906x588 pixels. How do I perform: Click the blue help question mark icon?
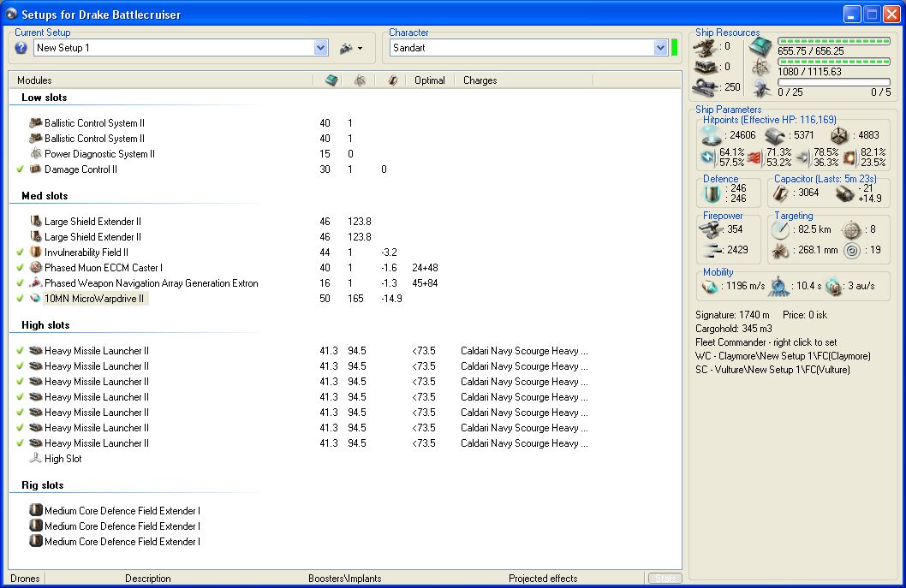point(21,48)
